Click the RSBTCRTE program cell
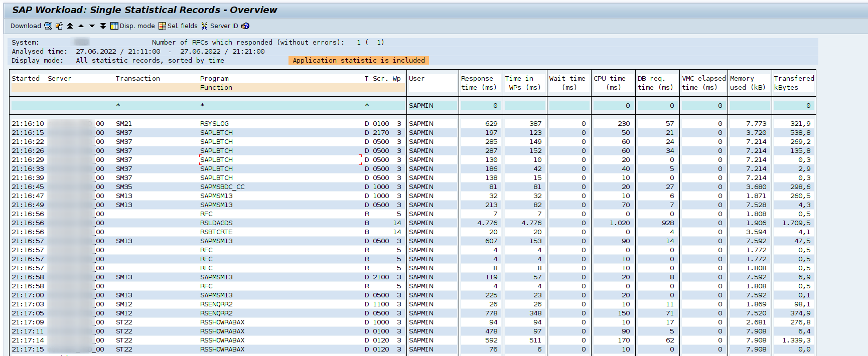868x356 pixels. coord(216,232)
